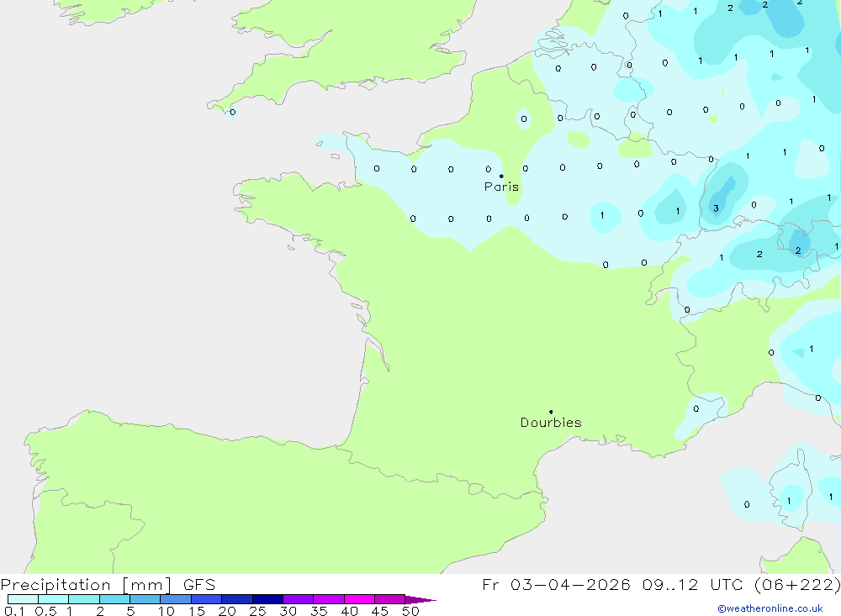Pick the 25–30 mm dark navy swatch

point(267,599)
